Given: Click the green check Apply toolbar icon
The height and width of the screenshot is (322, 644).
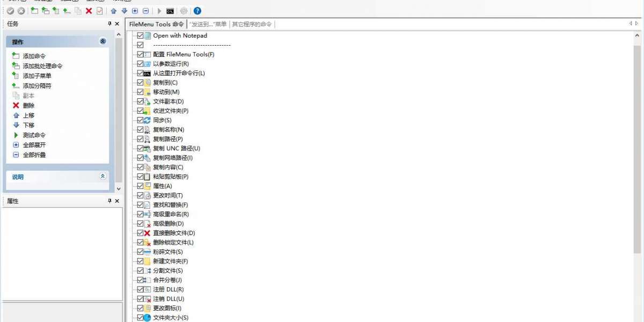Looking at the screenshot, I should (10, 11).
